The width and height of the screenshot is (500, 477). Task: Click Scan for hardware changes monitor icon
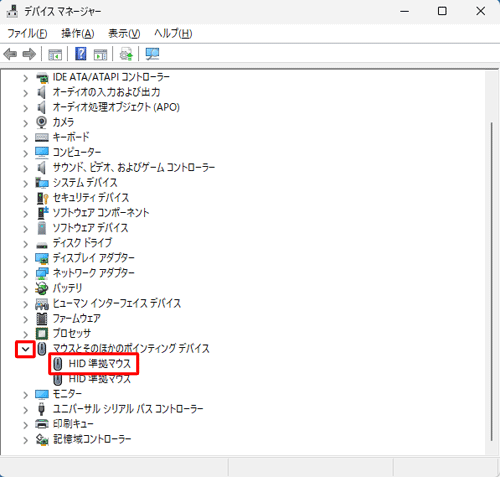pos(152,54)
